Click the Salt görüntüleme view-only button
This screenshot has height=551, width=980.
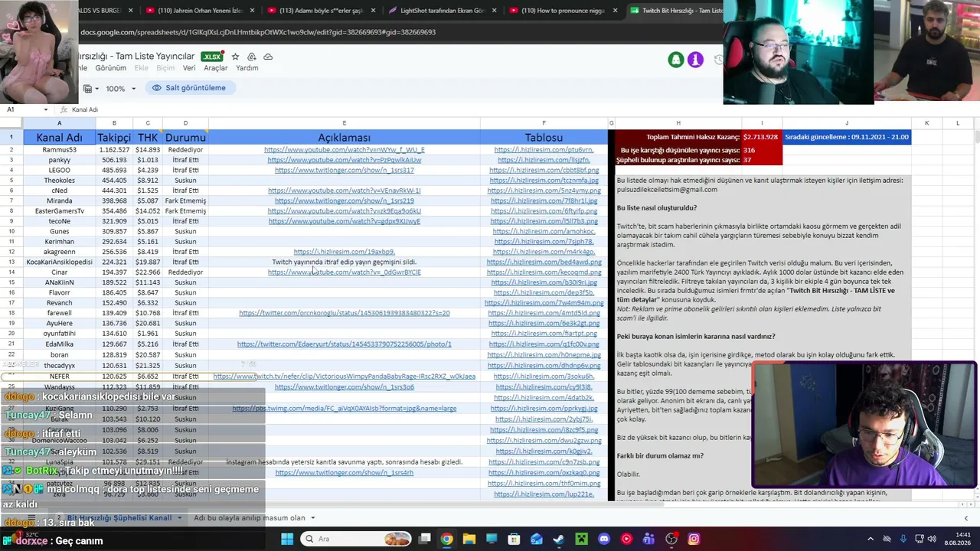189,88
